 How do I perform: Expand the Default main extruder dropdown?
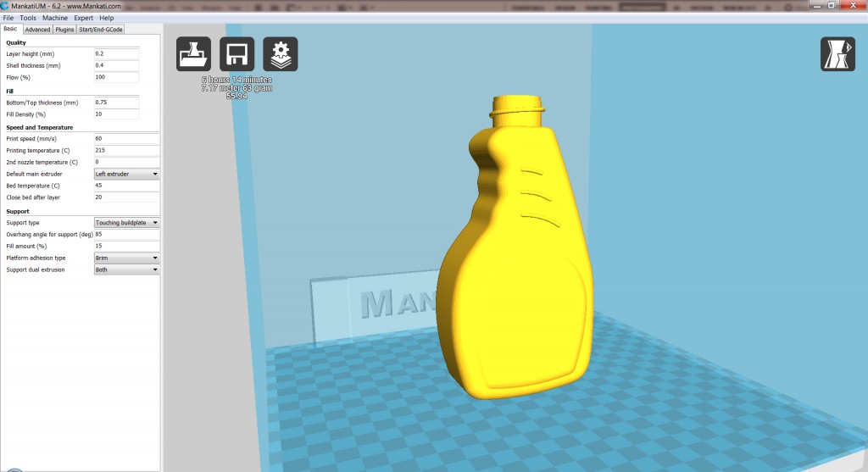[x=126, y=174]
